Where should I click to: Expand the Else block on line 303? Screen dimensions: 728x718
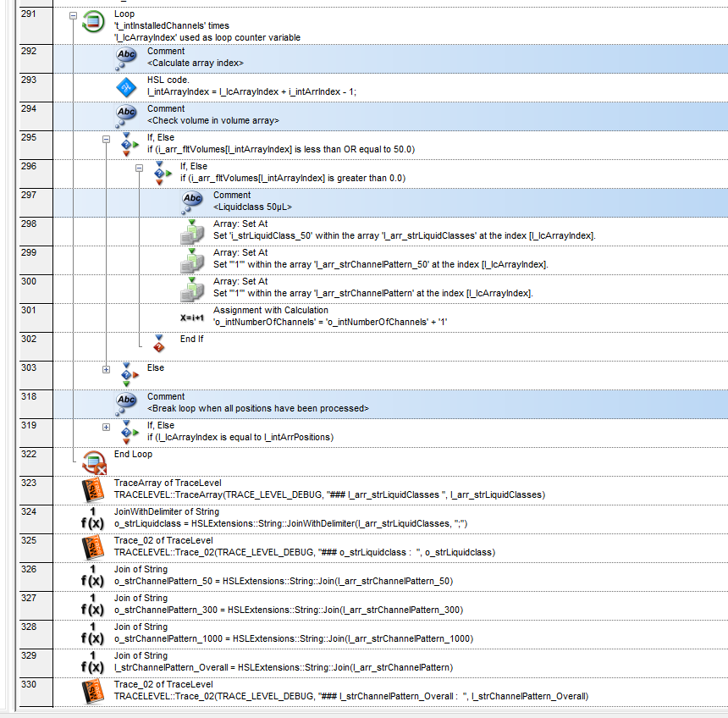point(106,368)
